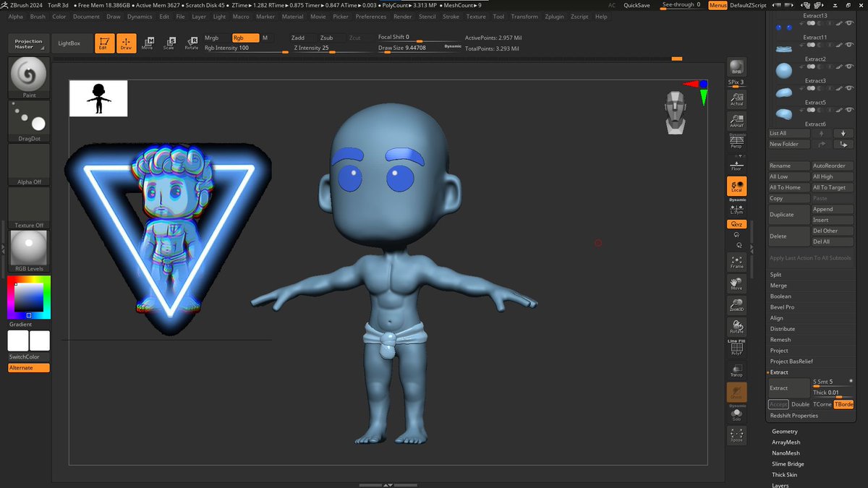Open the Document menu
Image resolution: width=868 pixels, height=488 pixels.
86,17
